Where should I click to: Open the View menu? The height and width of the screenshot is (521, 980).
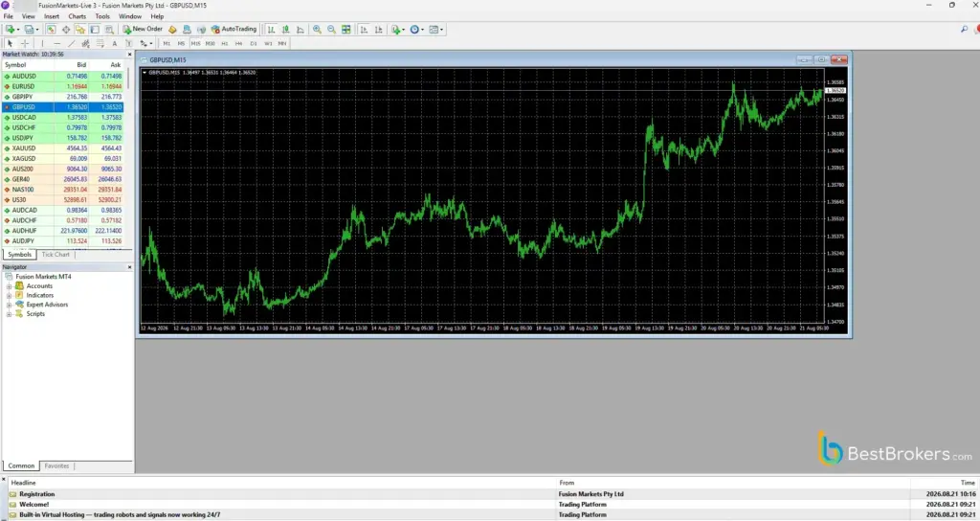point(29,16)
